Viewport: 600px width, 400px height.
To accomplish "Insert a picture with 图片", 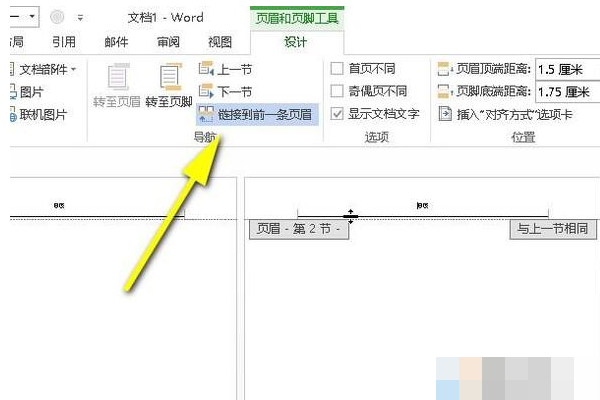I will coord(27,92).
